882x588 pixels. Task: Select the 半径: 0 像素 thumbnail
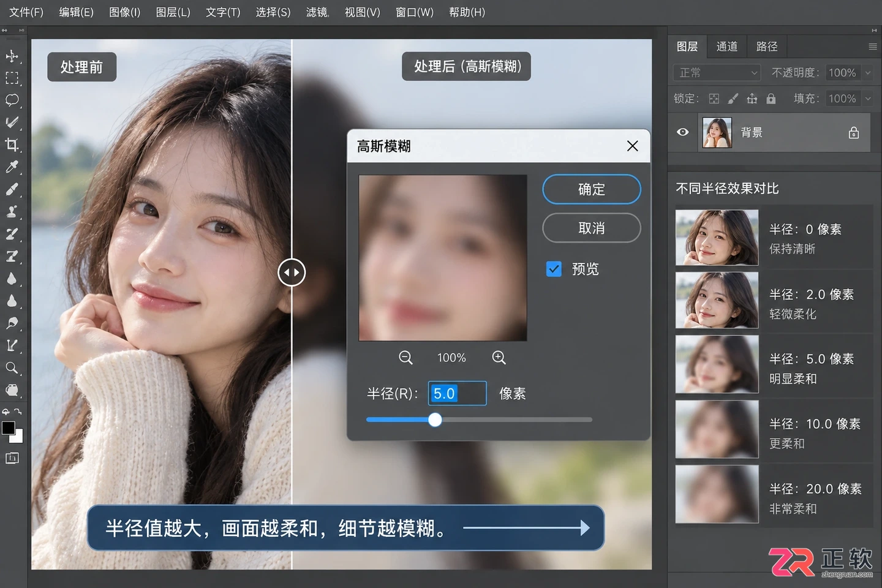[x=717, y=238]
